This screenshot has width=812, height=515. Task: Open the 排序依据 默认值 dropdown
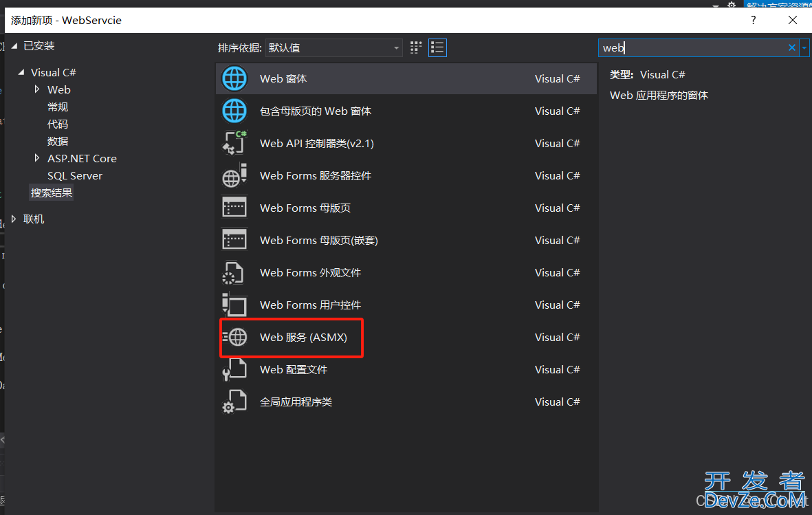point(334,47)
